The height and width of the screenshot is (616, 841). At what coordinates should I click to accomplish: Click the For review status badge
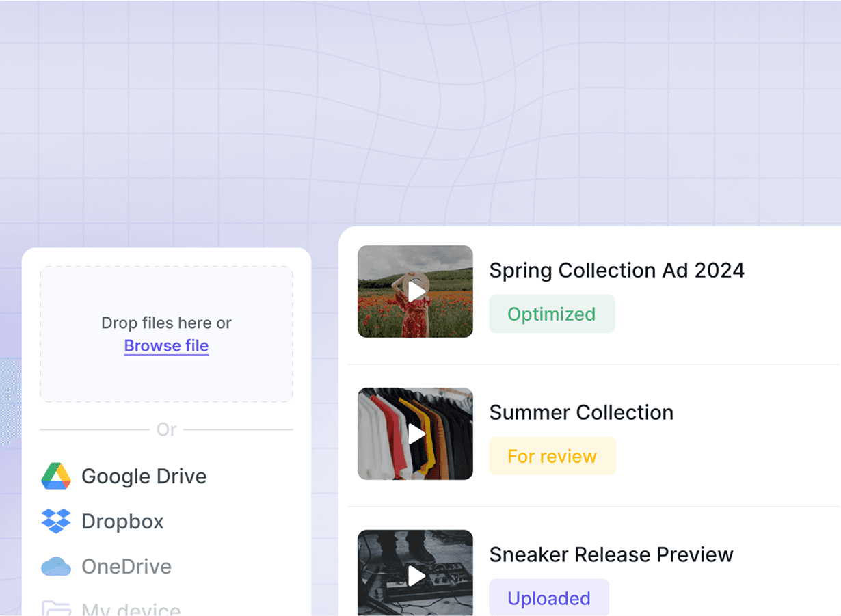click(x=552, y=456)
